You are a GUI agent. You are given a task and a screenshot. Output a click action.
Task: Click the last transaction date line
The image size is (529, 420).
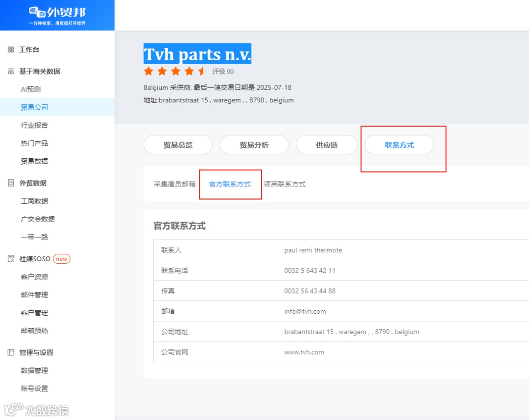[217, 87]
